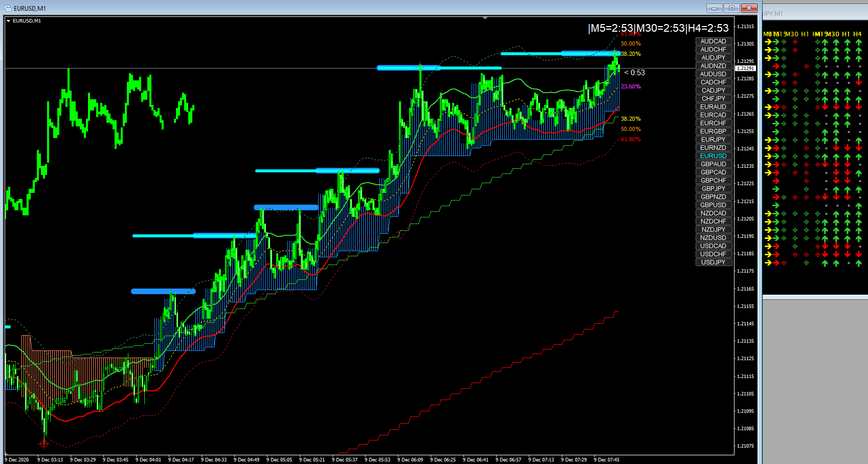Click the highlighted EURUSD symbol button
Screen dimensions: 868x464
pos(714,156)
